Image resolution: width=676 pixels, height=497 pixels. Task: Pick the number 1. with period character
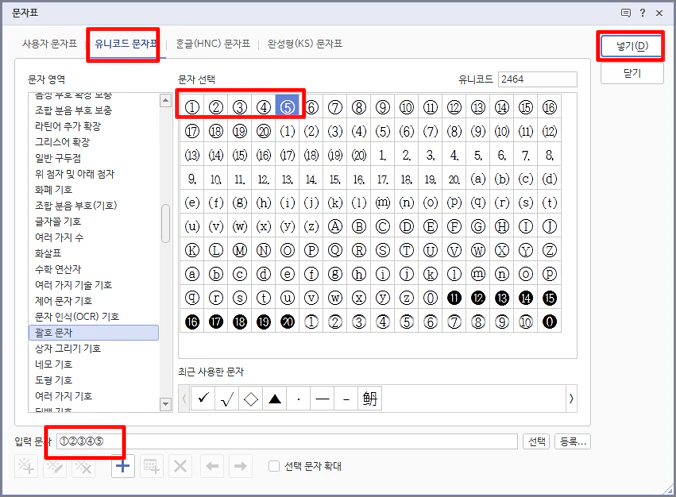tap(383, 155)
